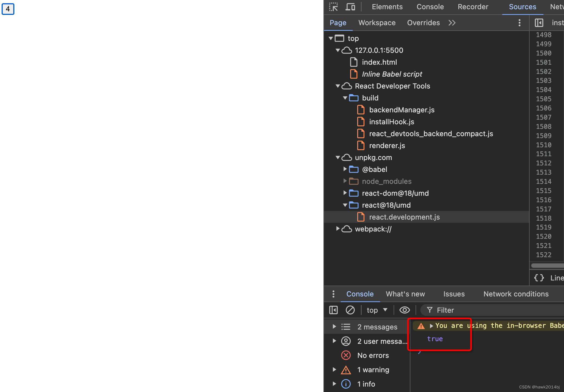Viewport: 564px width, 392px height.
Task: Click the pretty print braces icon
Action: pos(539,278)
